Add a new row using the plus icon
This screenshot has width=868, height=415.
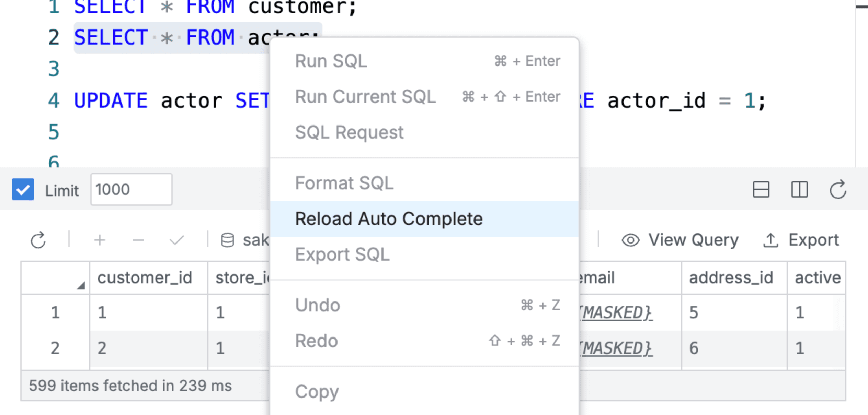click(99, 240)
